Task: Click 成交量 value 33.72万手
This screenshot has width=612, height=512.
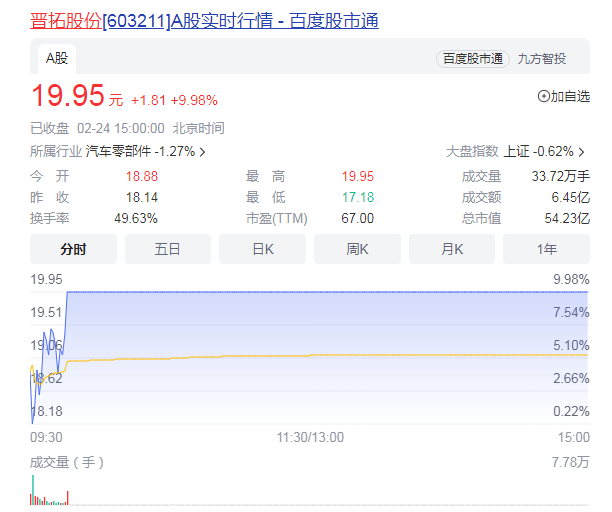Action: coord(560,176)
